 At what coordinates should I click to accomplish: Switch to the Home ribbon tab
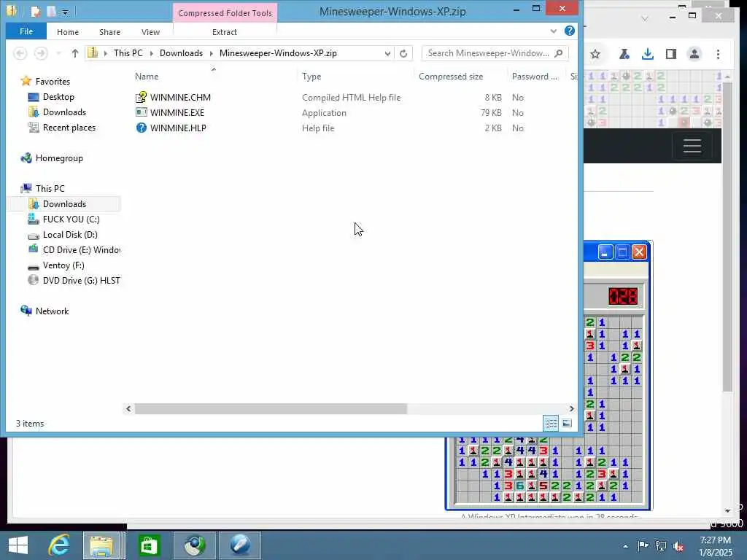68,32
